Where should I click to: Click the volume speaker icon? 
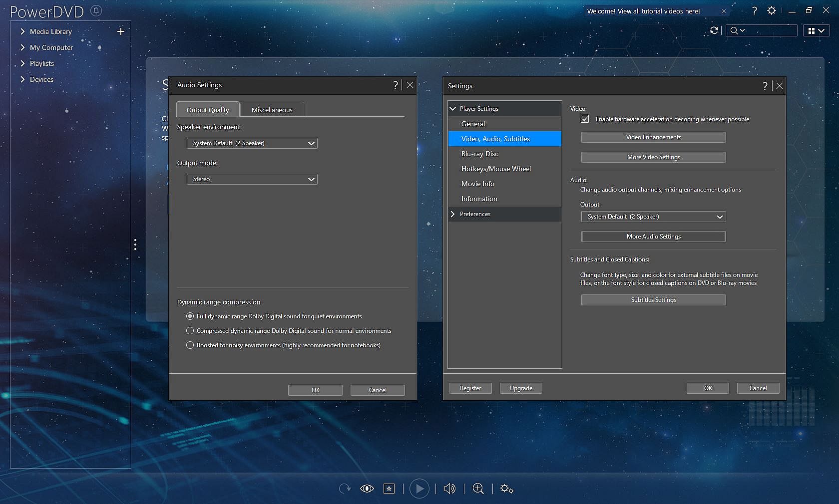(x=449, y=489)
